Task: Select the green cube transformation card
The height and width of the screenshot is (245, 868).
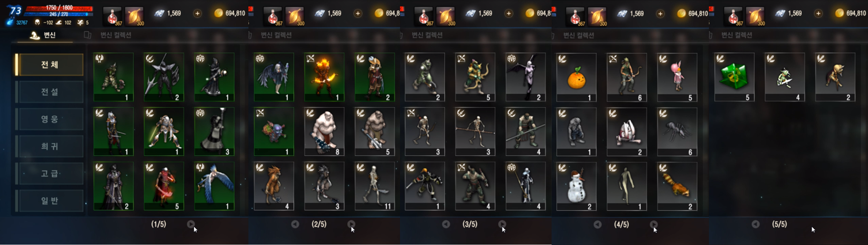Action: coord(734,77)
